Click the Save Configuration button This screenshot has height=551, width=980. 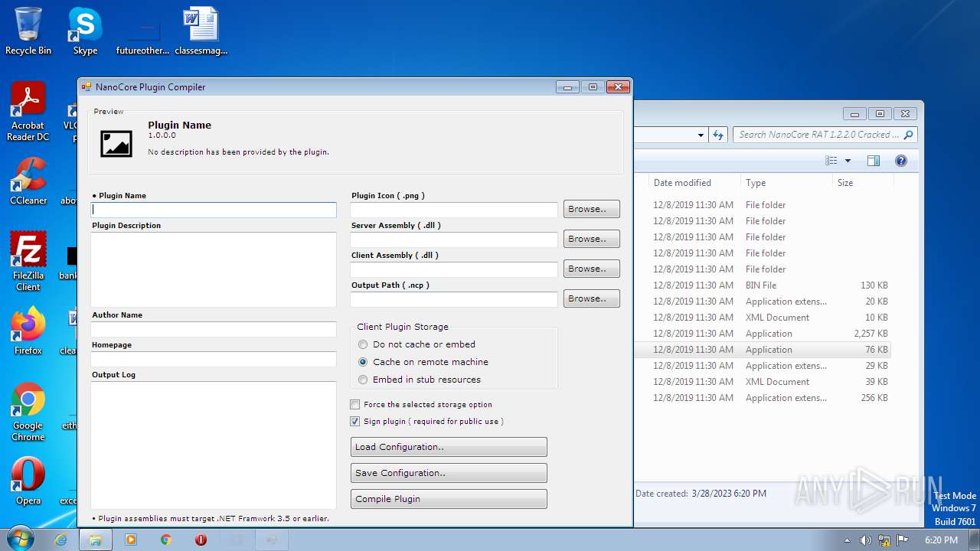tap(449, 473)
